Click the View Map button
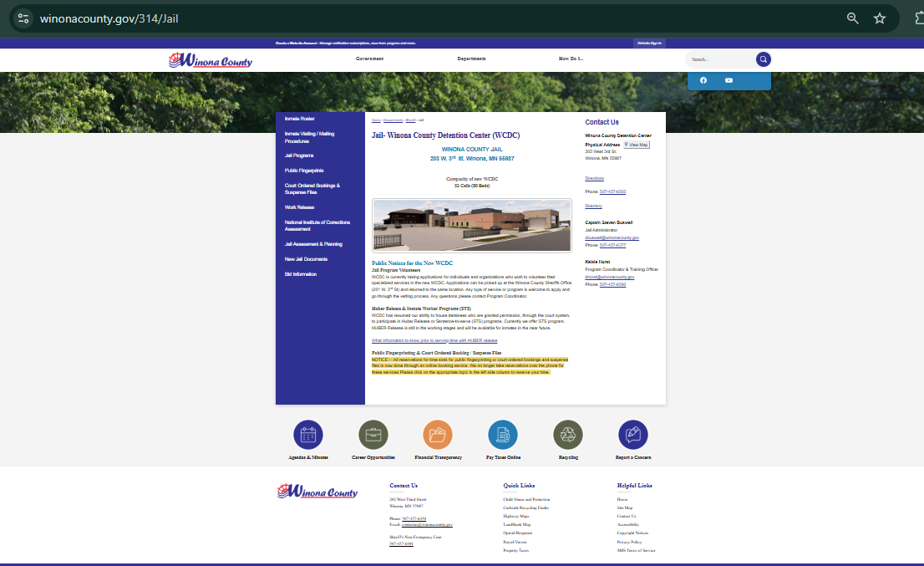 click(636, 145)
